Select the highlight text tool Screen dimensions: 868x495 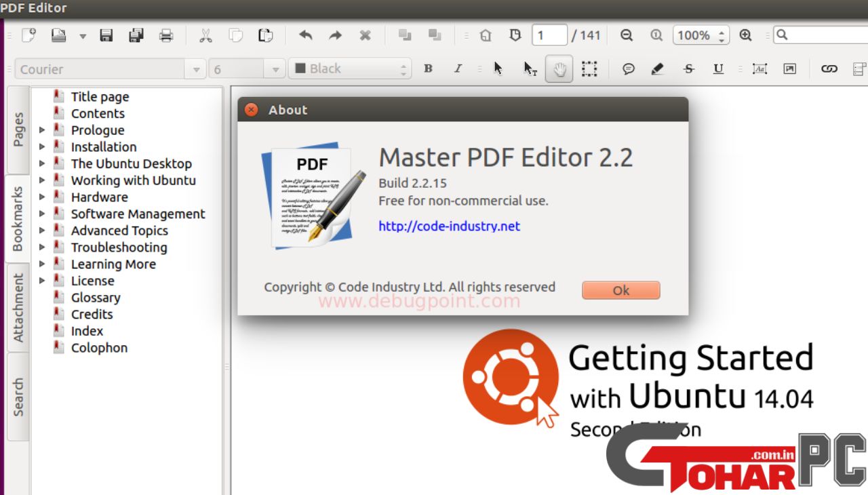657,68
